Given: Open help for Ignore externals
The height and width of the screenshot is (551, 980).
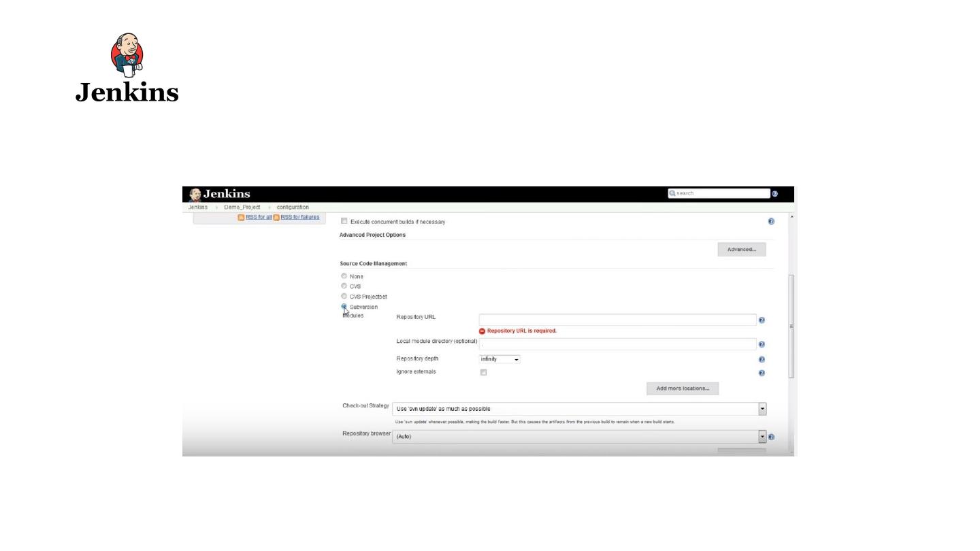Looking at the screenshot, I should click(x=762, y=373).
